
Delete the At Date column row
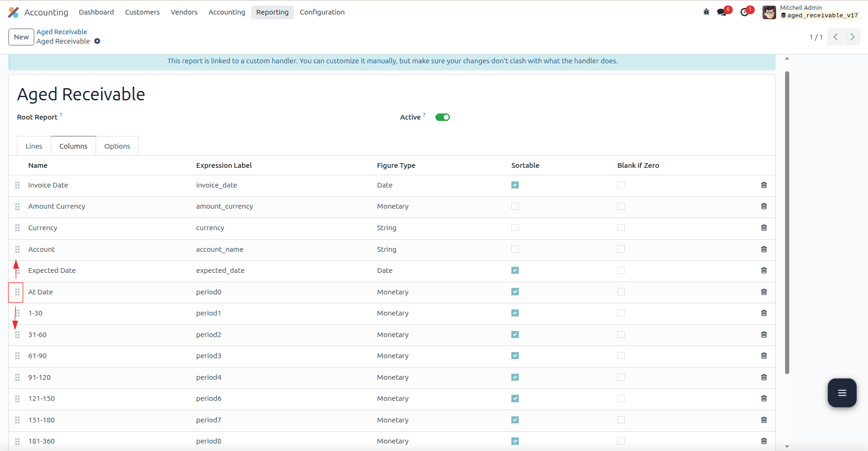click(764, 292)
